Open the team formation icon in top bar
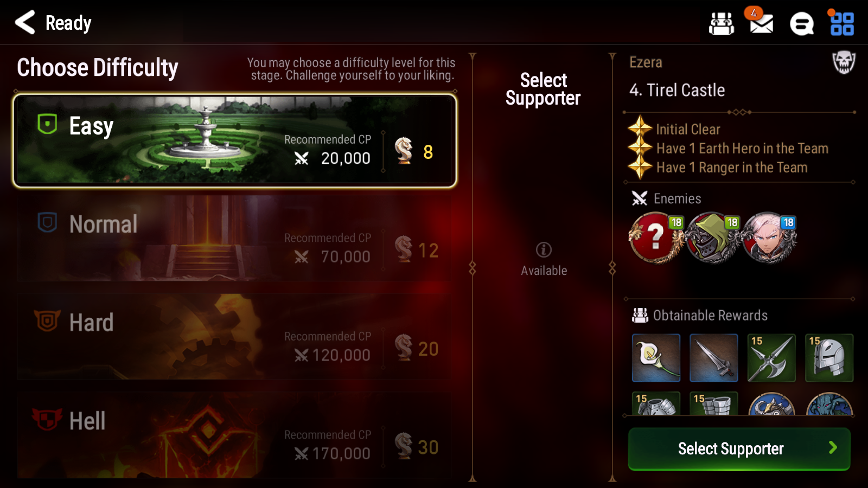Viewport: 868px width, 488px height. pos(722,24)
